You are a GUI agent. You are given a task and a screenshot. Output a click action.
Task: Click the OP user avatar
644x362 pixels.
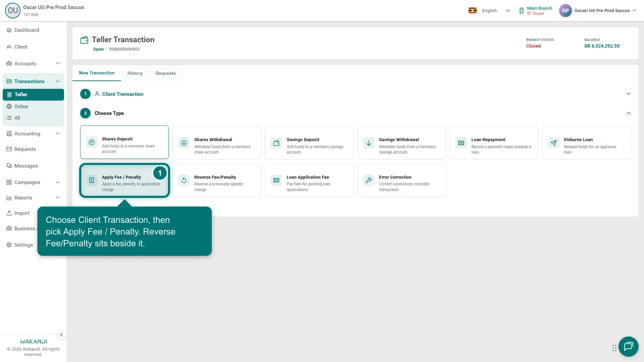coord(565,10)
